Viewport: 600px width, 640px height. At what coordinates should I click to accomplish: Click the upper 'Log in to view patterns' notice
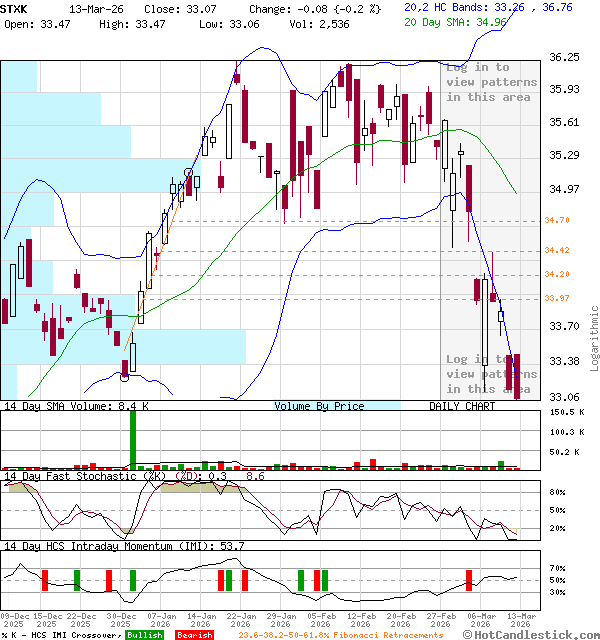pyautogui.click(x=489, y=82)
